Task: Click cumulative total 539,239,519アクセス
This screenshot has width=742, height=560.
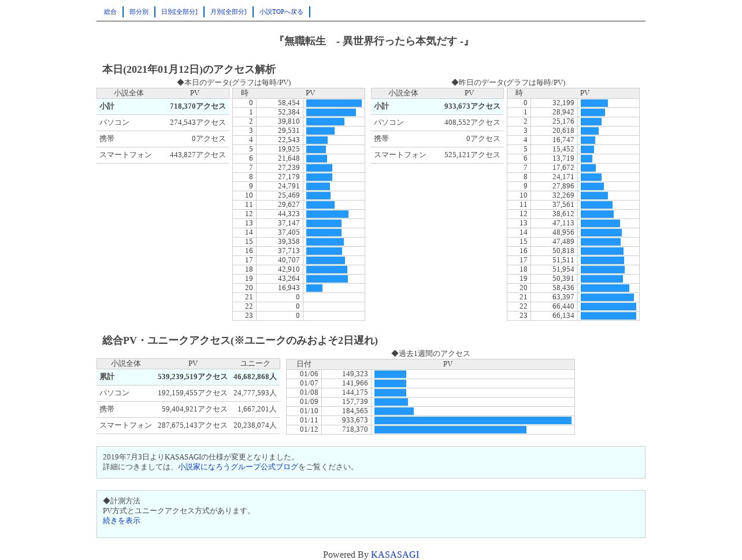Action: [x=192, y=377]
